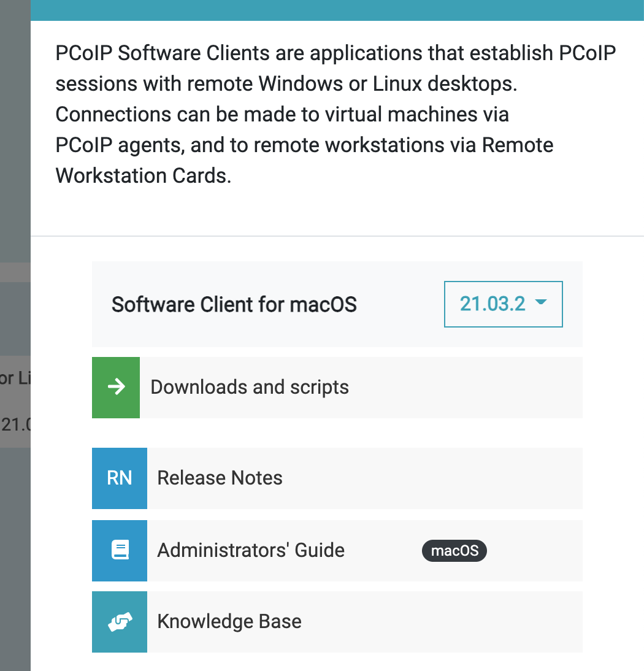This screenshot has width=644, height=671.
Task: Select the Release Notes row icon square
Action: (x=119, y=478)
